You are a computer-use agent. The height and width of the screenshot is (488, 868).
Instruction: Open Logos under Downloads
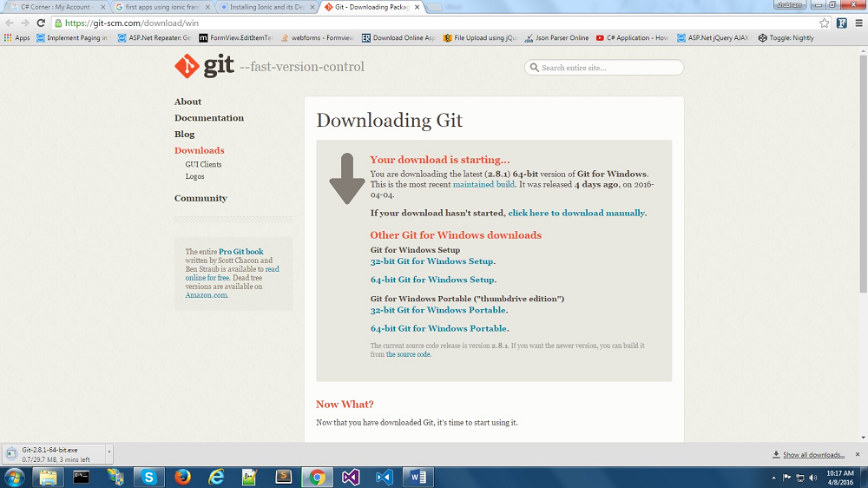click(194, 176)
